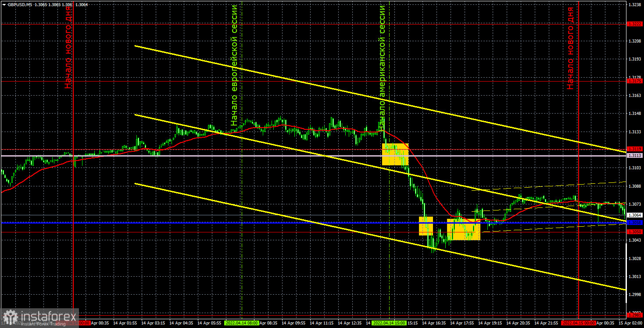Click the 14 Apr 05:55 time axis label
Image resolution: width=644 pixels, height=328 pixels.
[x=209, y=323]
